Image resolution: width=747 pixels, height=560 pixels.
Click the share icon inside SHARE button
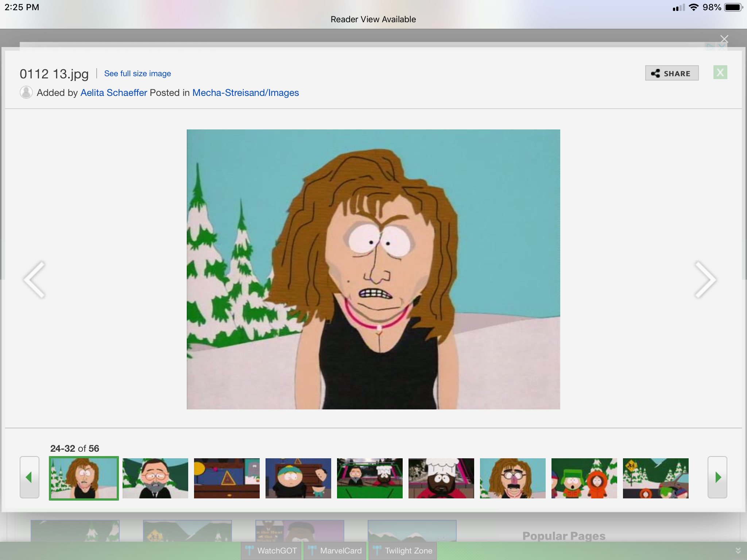coord(655,73)
